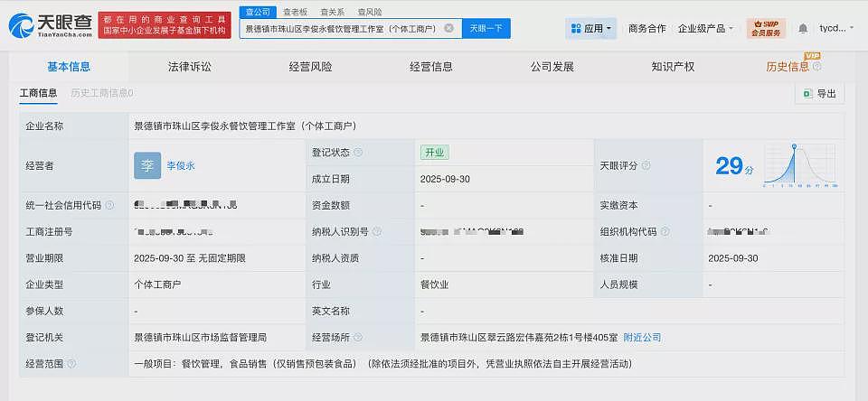Screen dimensions: 868x401
Task: Click the 开业 status tag
Action: pos(435,153)
